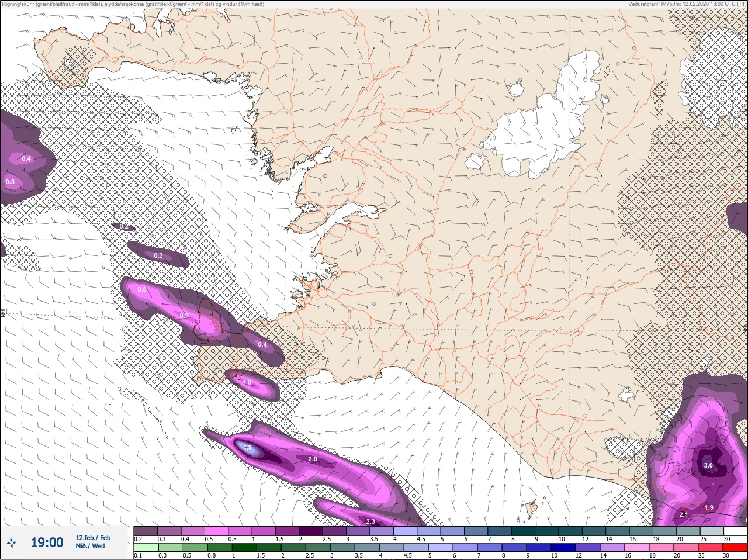Screen dimensions: 748x560
Task: Pick the lower legend swatch between 18 and 20
Action: tap(662, 548)
